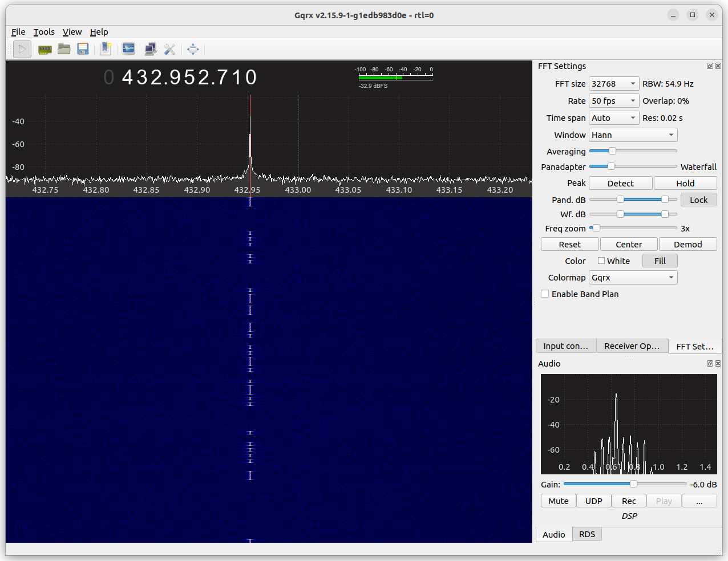Change the Window function combo box
The width and height of the screenshot is (728, 561).
632,135
